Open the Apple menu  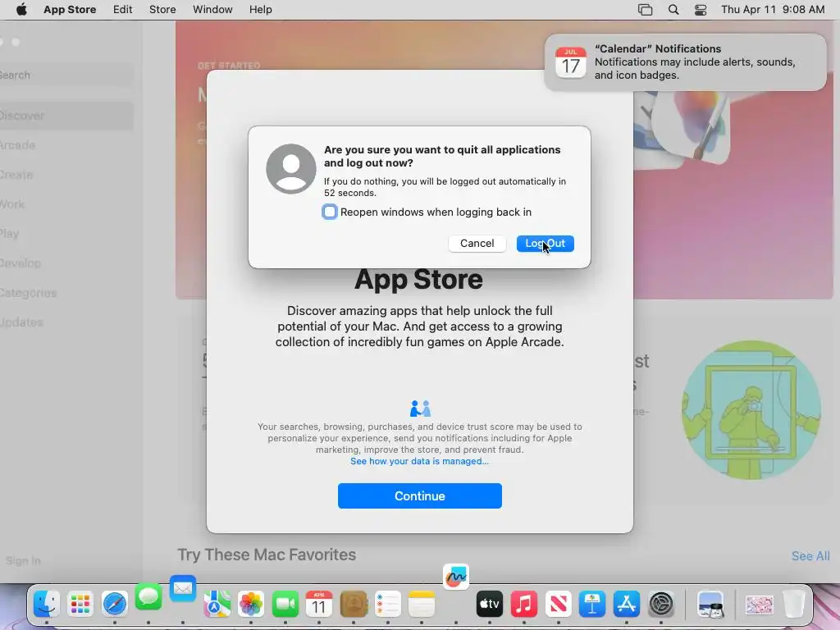(x=21, y=10)
